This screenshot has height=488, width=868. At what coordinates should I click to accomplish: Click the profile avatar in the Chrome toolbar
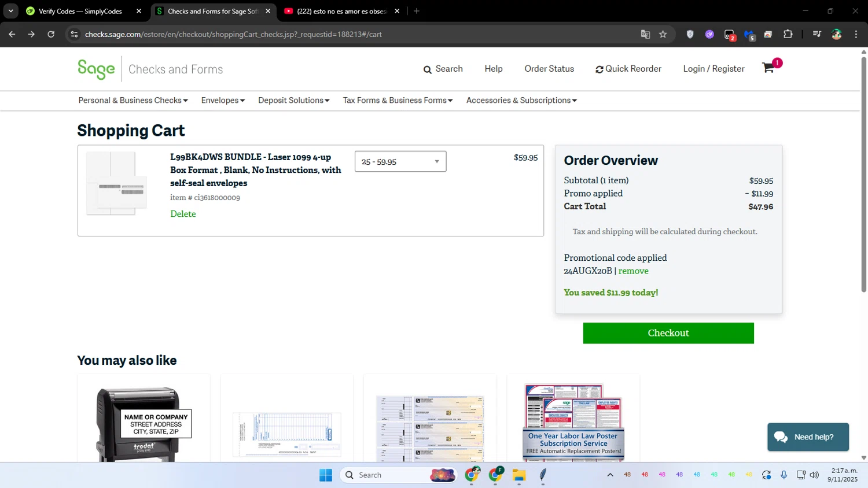coord(837,34)
